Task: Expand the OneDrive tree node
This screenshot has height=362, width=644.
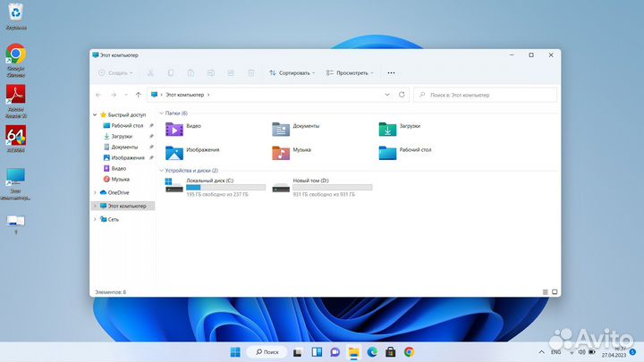Action: point(95,192)
